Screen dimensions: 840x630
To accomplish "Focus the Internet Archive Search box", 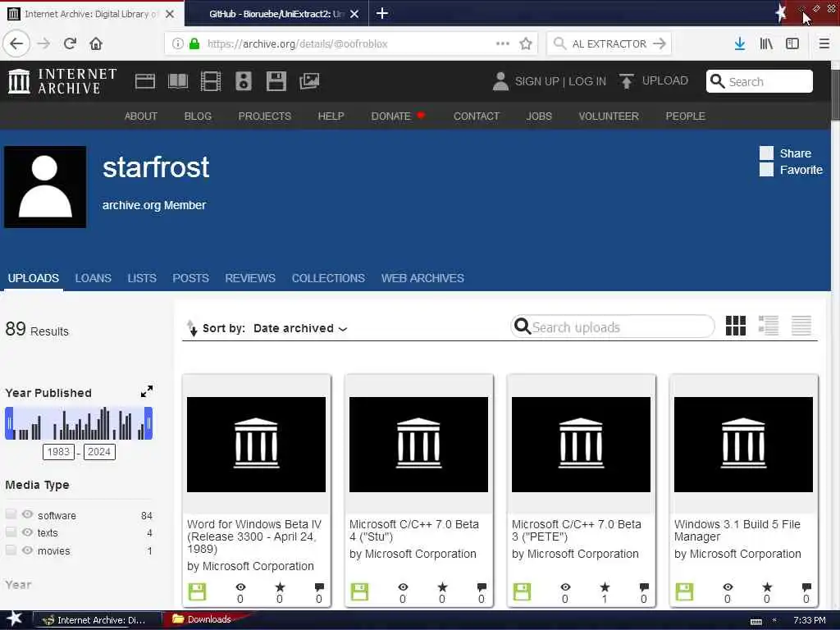I will 759,81.
